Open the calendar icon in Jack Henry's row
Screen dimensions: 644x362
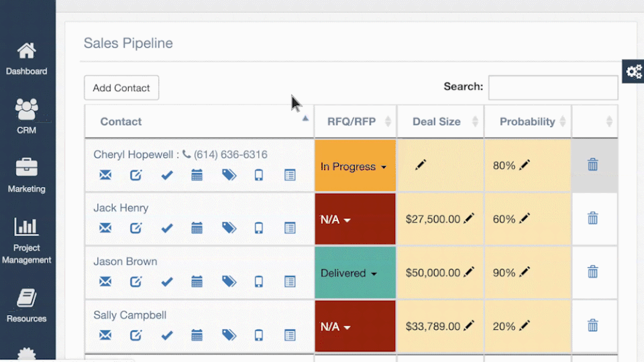pyautogui.click(x=197, y=228)
